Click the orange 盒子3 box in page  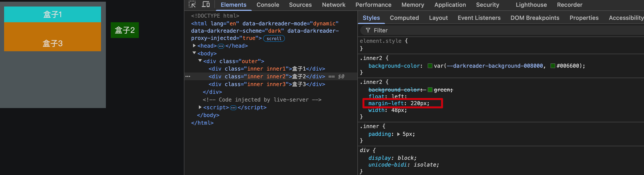[53, 37]
